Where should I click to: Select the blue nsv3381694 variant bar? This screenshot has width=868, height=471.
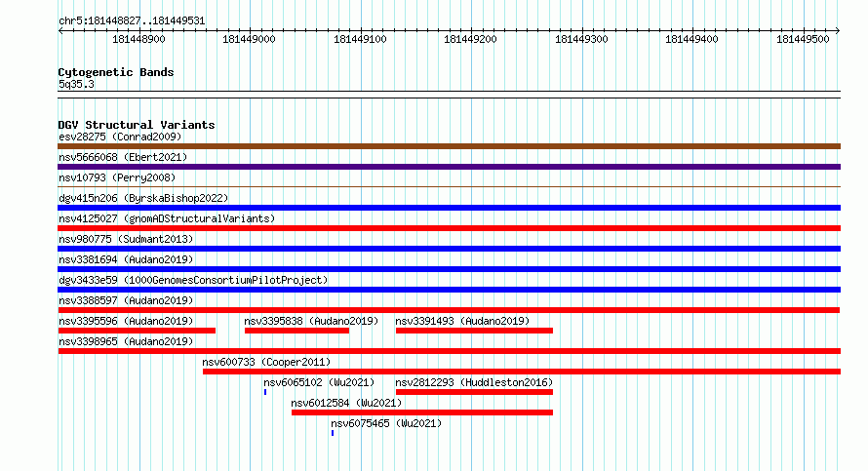(449, 269)
